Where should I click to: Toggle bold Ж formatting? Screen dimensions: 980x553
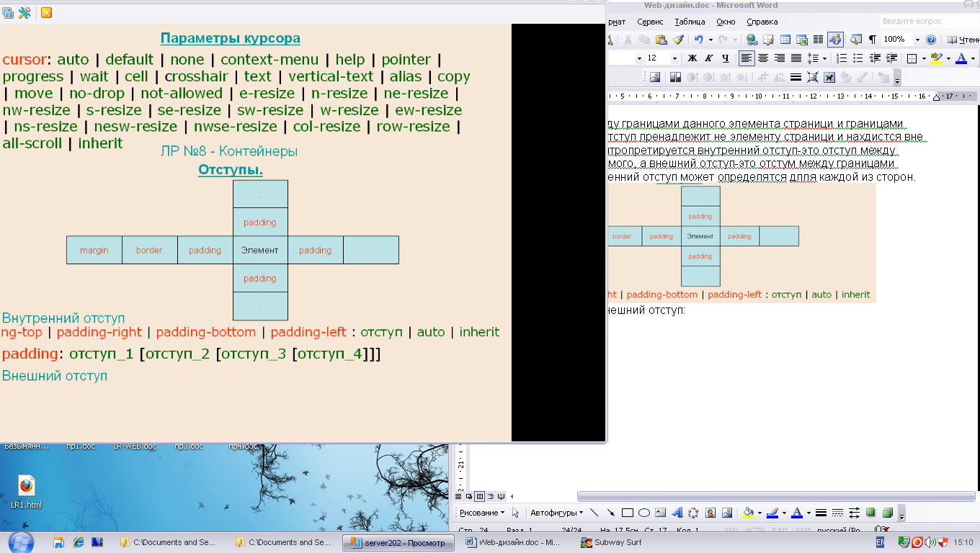[692, 58]
